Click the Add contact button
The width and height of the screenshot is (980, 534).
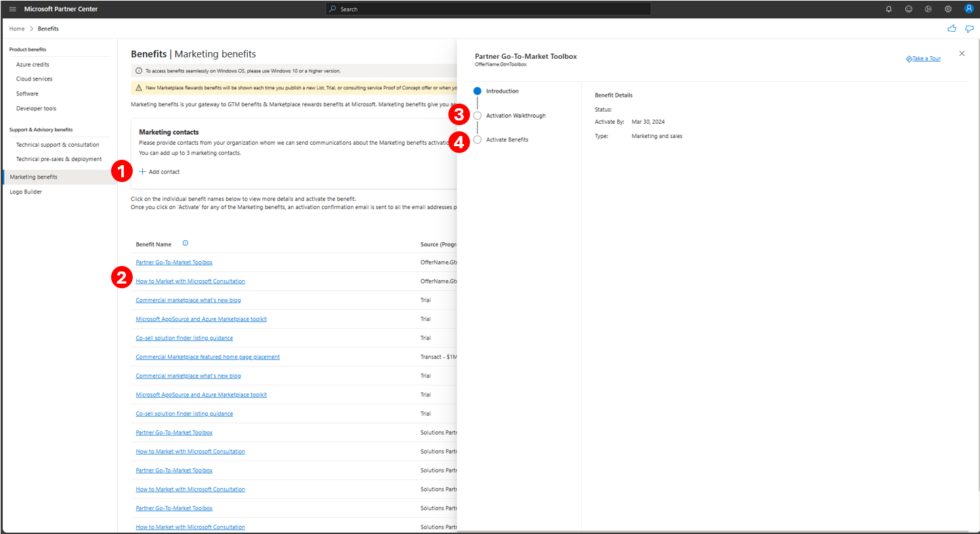pyautogui.click(x=160, y=172)
